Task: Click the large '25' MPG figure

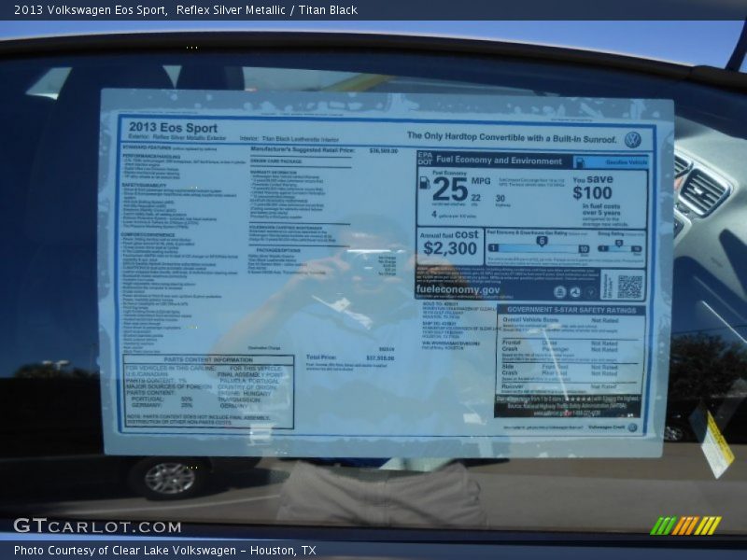Action: point(450,189)
